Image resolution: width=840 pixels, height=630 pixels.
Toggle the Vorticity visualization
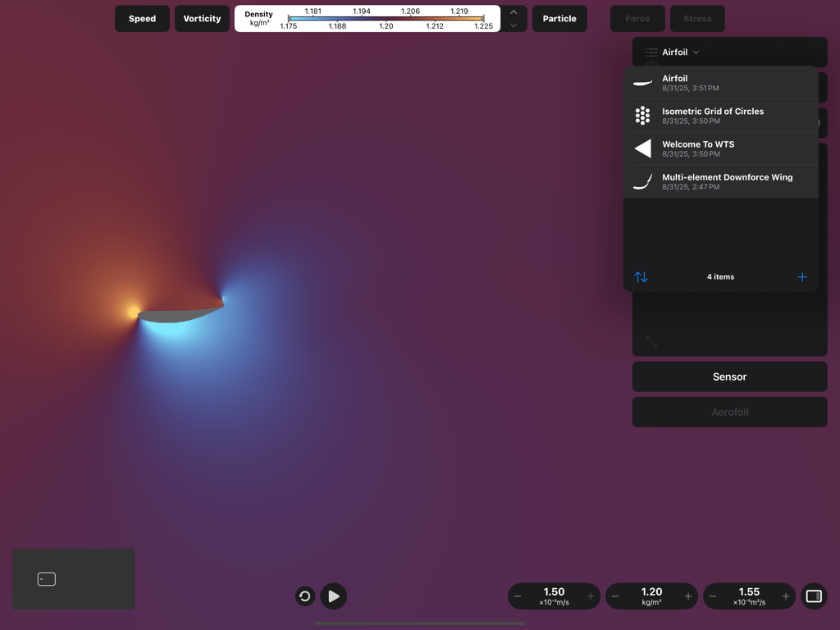(x=202, y=18)
